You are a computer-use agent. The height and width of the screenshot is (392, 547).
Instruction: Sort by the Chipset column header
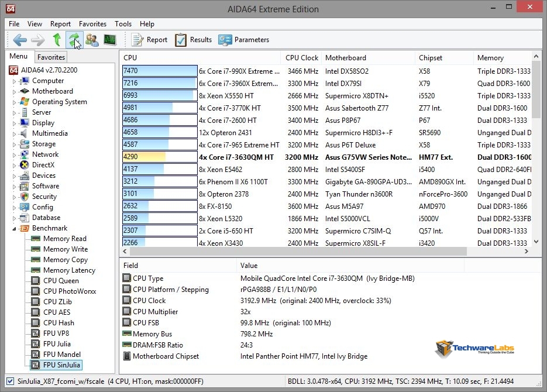444,57
